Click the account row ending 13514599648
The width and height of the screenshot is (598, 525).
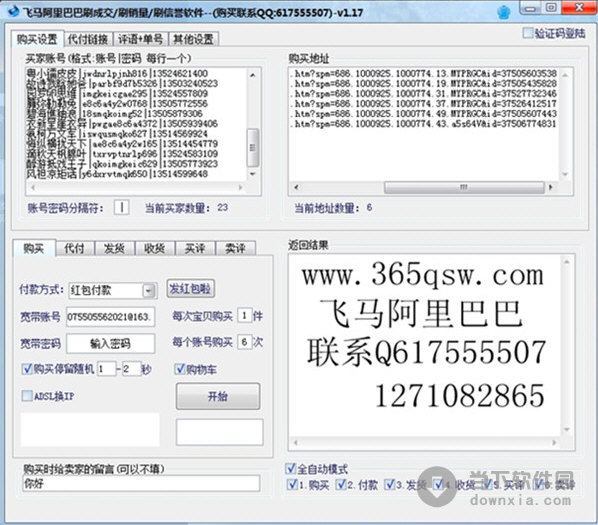(x=117, y=173)
